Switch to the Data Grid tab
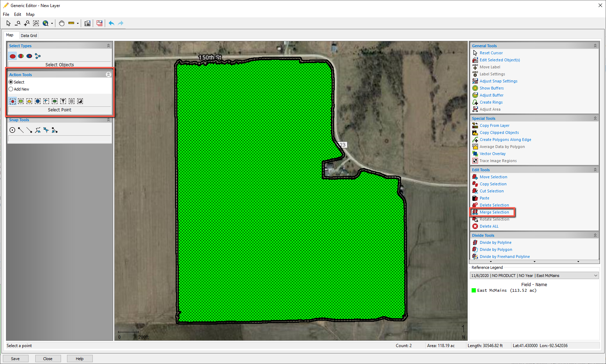This screenshot has height=364, width=606. click(29, 36)
